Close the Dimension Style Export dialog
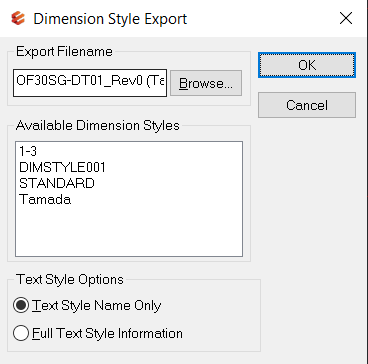This screenshot has width=368, height=364. pyautogui.click(x=346, y=18)
